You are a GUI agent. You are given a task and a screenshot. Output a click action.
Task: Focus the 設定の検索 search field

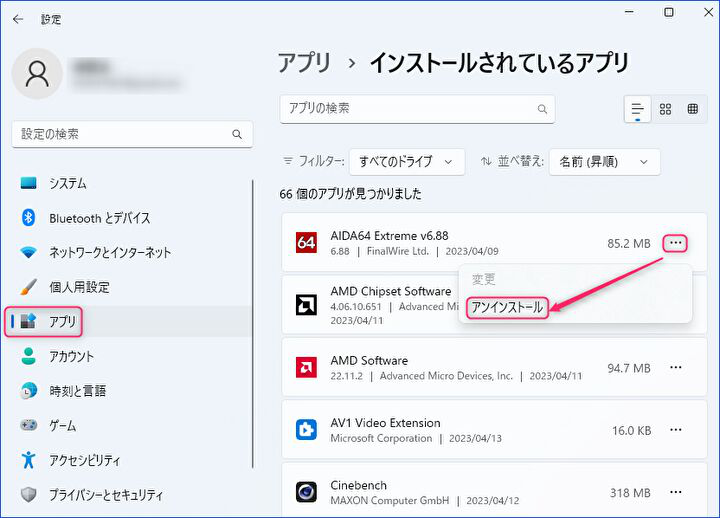pos(132,135)
